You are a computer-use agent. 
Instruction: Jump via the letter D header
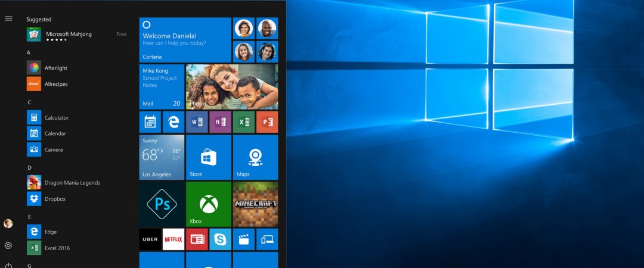pyautogui.click(x=29, y=167)
